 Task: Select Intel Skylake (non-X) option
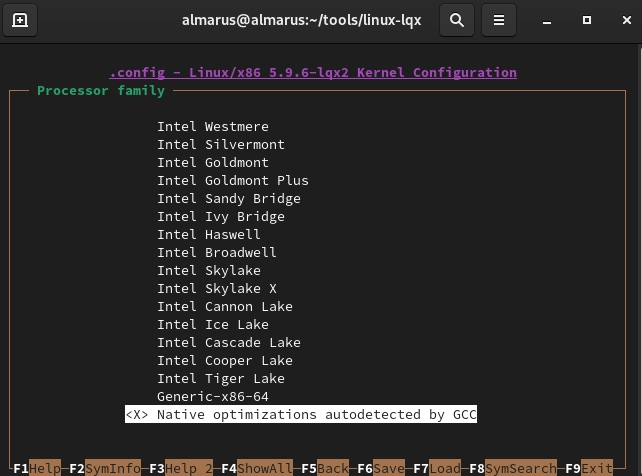209,271
